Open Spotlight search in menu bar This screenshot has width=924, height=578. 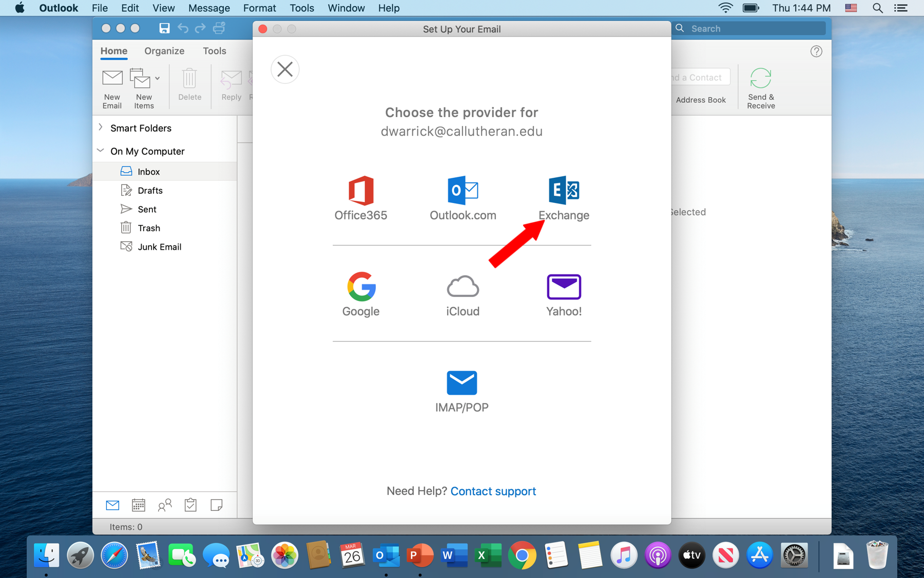pyautogui.click(x=878, y=8)
